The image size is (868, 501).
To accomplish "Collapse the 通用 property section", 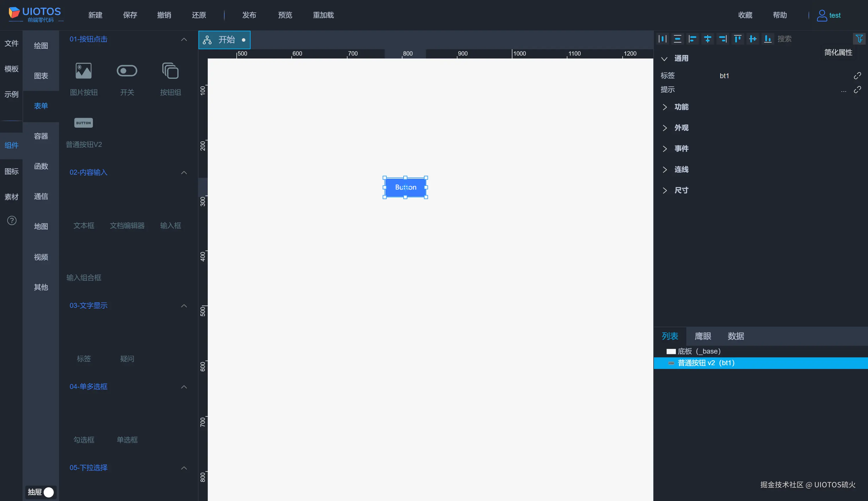I will (x=665, y=59).
